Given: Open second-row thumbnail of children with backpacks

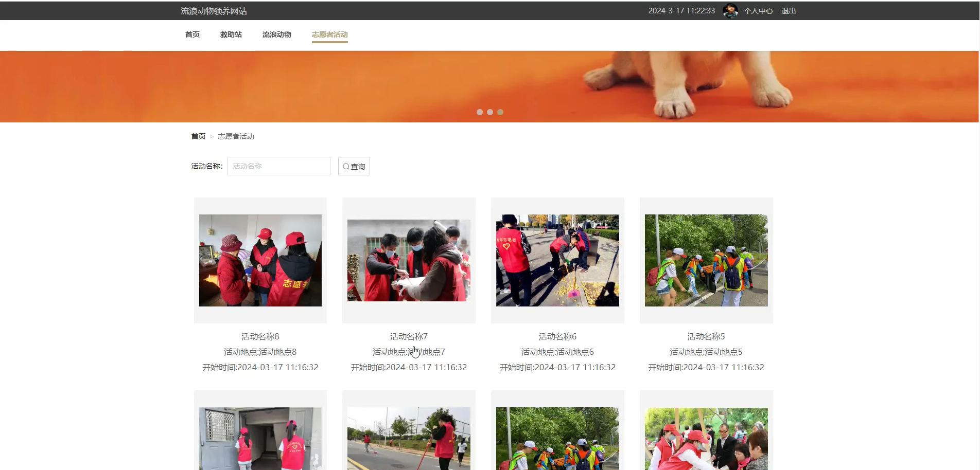Looking at the screenshot, I should (x=557, y=439).
